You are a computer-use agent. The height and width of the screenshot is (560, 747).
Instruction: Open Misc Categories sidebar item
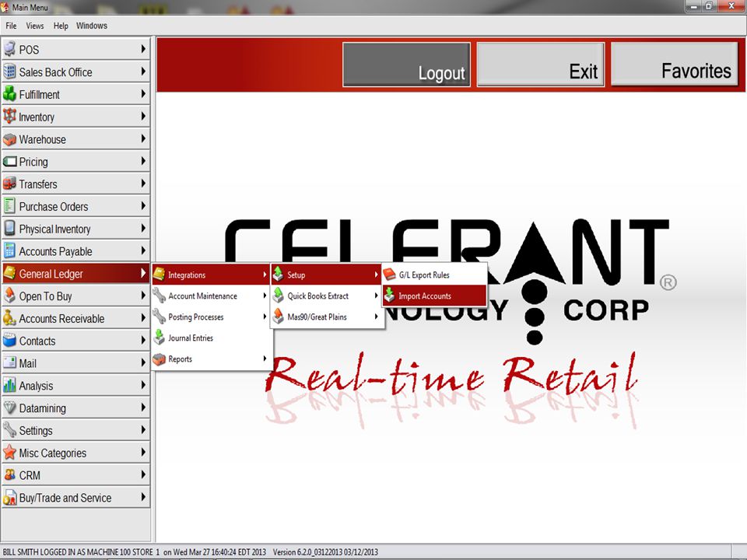[x=75, y=453]
